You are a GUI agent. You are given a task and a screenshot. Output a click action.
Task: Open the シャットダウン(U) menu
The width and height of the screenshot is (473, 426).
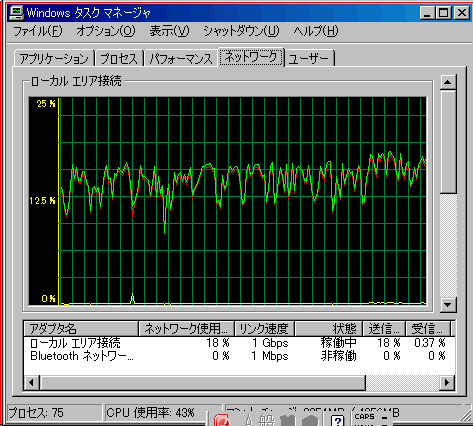241,31
